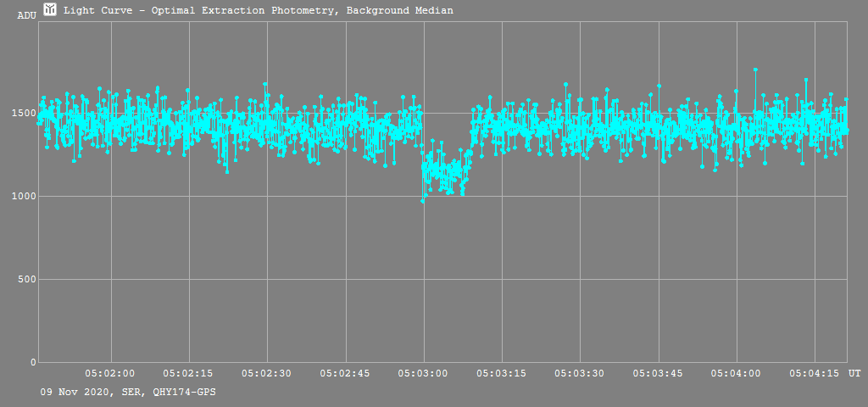Select the 05:02:00 time label
This screenshot has height=407, width=868.
(110, 373)
